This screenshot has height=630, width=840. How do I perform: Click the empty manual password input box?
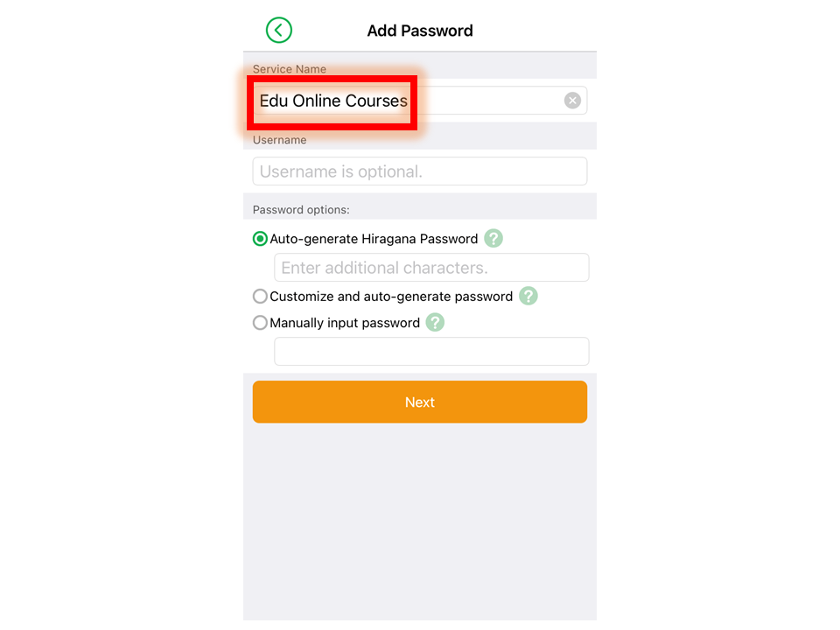click(x=431, y=352)
